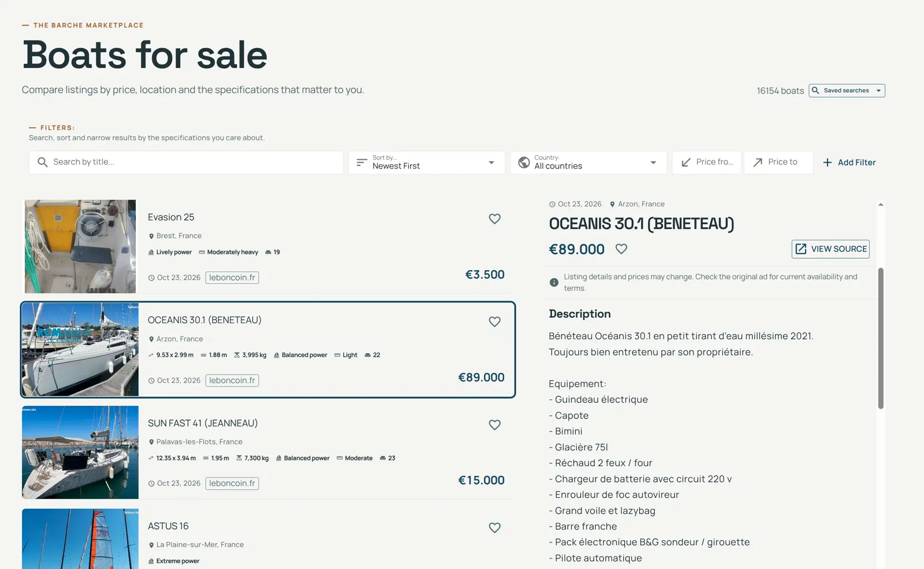Toggle heart beside €89.000 in detail panel

(621, 249)
